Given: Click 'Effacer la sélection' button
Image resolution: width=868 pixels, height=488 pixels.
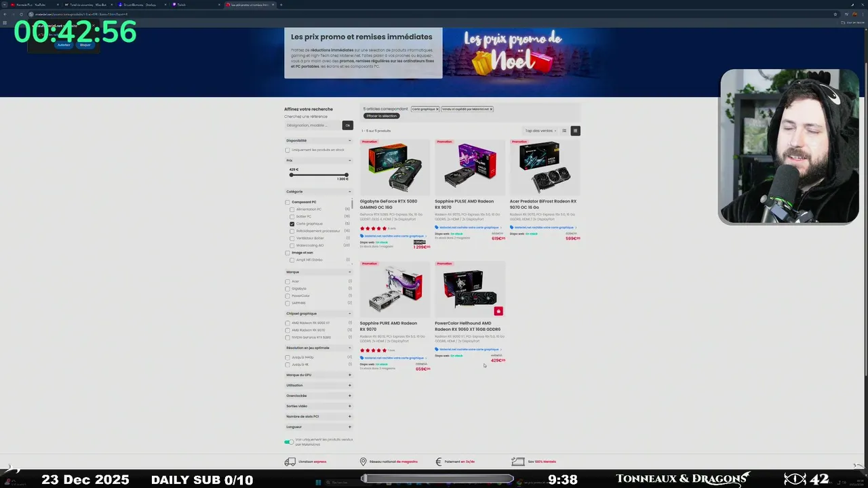Looking at the screenshot, I should click(x=381, y=116).
